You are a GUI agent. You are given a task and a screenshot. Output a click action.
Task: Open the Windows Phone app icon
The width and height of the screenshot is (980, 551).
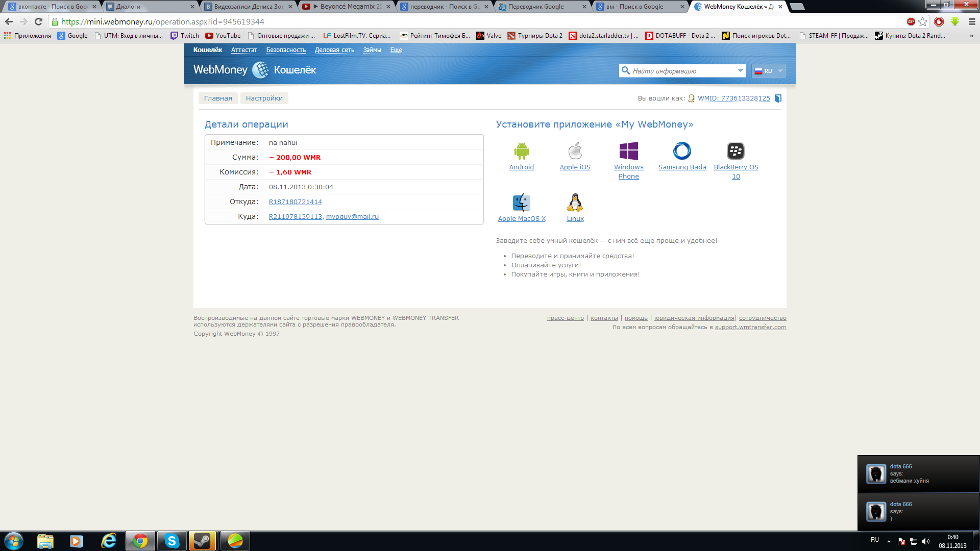click(x=628, y=151)
